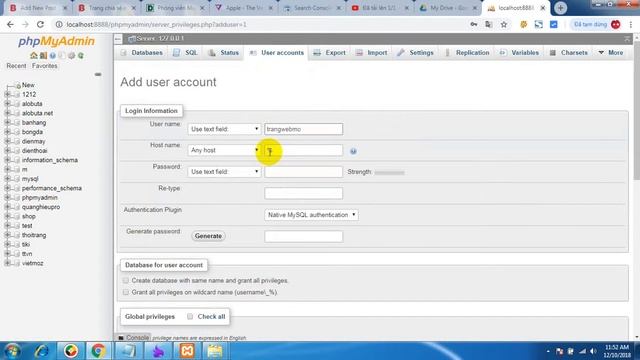The width and height of the screenshot is (640, 360).
Task: Switch to the Databases tab
Action: click(x=142, y=53)
